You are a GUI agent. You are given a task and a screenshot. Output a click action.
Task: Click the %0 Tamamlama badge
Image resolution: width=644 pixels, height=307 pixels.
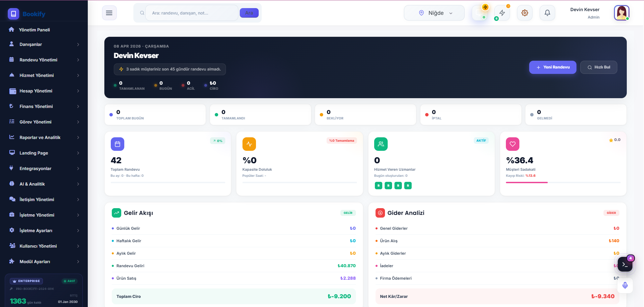(x=341, y=141)
